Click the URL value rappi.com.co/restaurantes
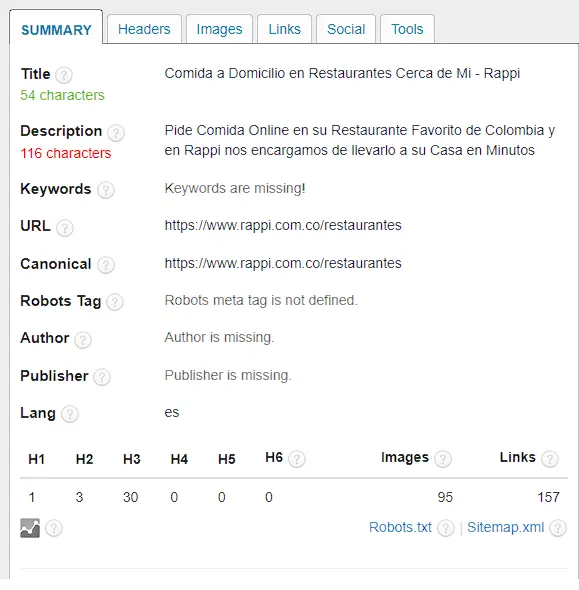Image resolution: width=579 pixels, height=590 pixels. pyautogui.click(x=283, y=225)
